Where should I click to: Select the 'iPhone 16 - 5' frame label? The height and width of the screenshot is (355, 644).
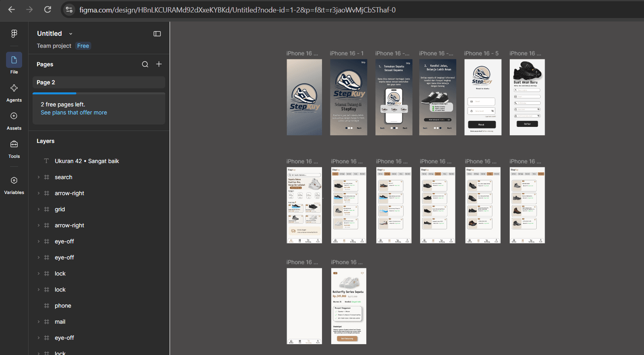[x=481, y=53]
